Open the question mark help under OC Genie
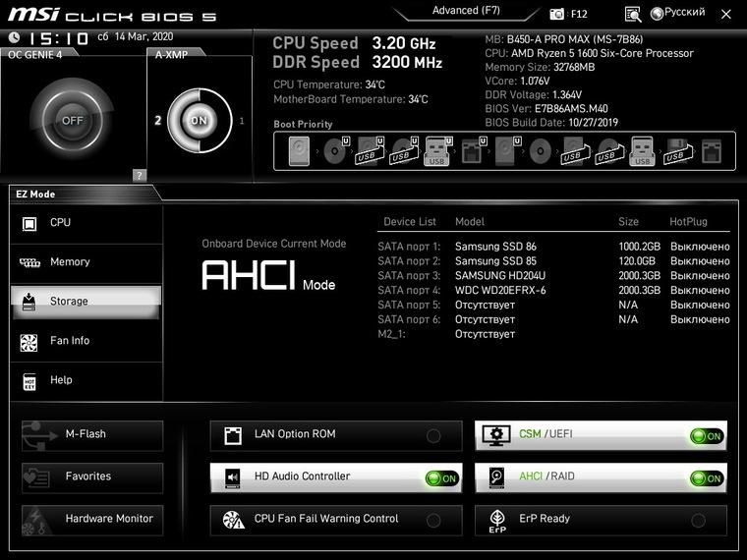This screenshot has width=747, height=560. point(140,175)
